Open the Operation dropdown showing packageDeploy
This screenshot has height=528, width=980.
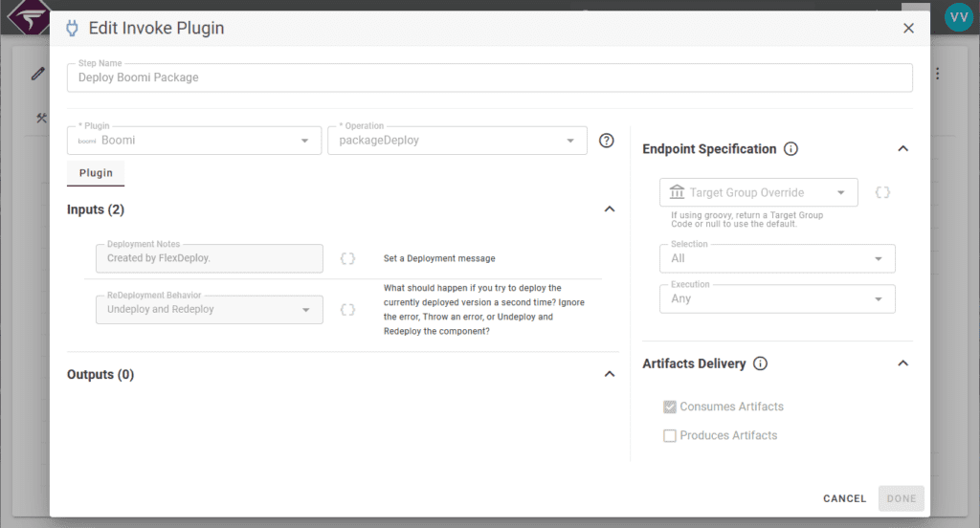pos(457,141)
